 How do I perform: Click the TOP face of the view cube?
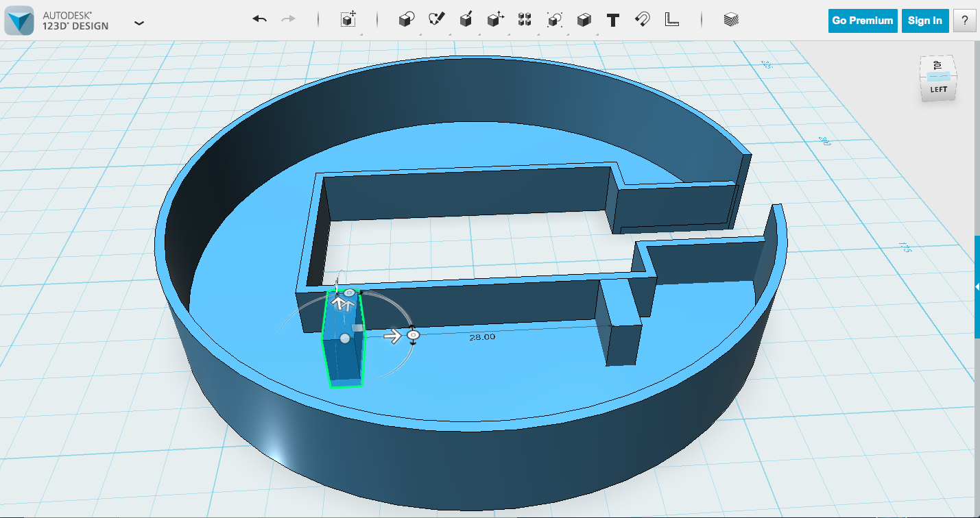[x=938, y=65]
